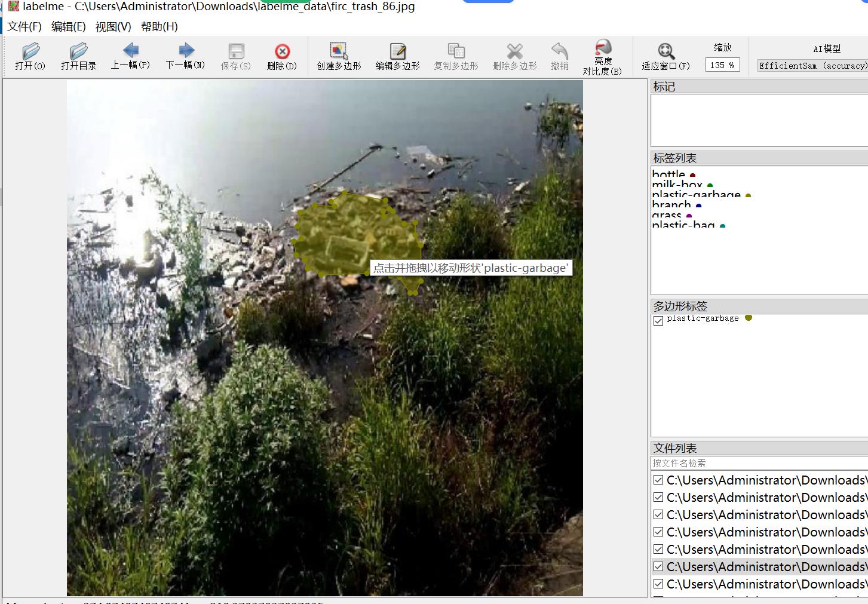Screen dimensions: 868x604
Task: Click the zoom percentage box showing 135 %
Action: pyautogui.click(x=722, y=65)
